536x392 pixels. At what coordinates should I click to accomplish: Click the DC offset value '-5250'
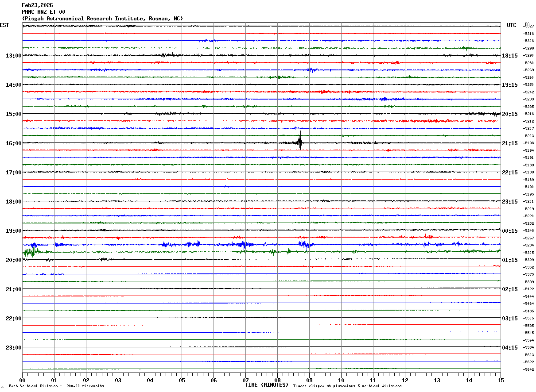point(528,85)
